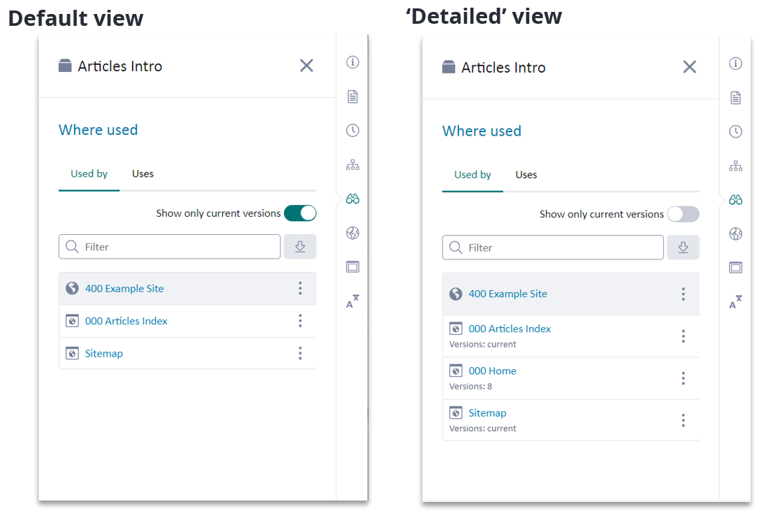Click the document icon in Detailed view sidebar
The height and width of the screenshot is (532, 780).
735,98
